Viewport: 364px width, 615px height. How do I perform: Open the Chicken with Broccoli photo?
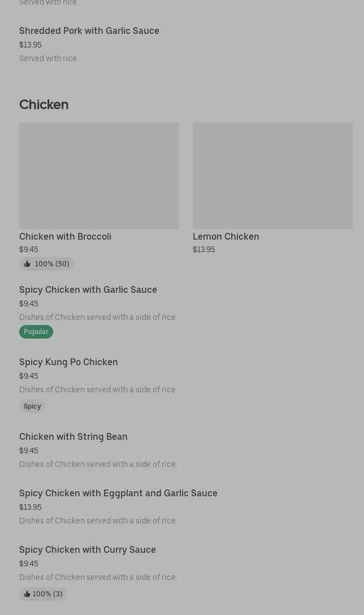point(99,176)
